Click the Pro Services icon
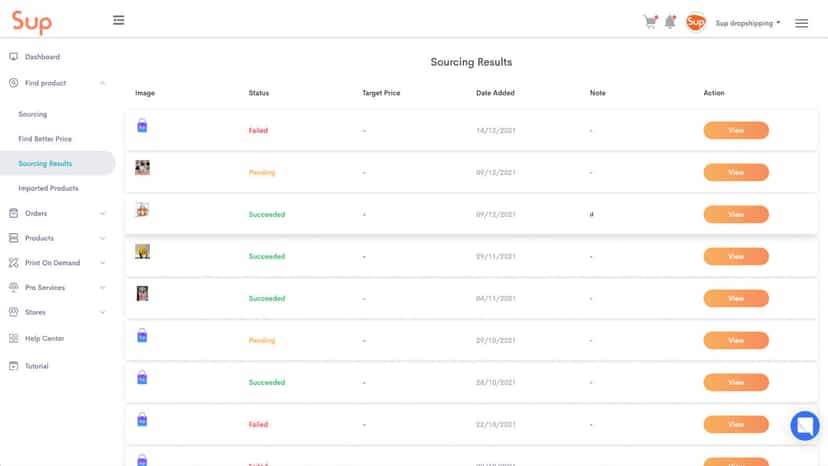828x466 pixels. [14, 287]
